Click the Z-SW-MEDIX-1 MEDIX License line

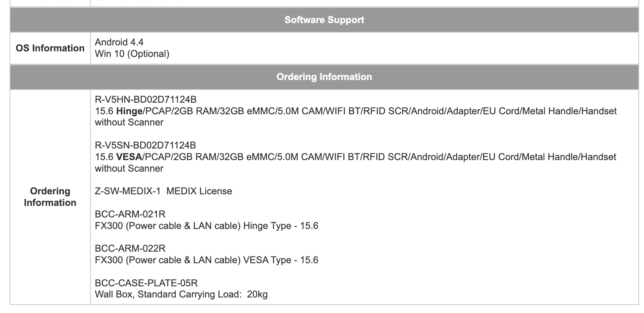(x=163, y=191)
